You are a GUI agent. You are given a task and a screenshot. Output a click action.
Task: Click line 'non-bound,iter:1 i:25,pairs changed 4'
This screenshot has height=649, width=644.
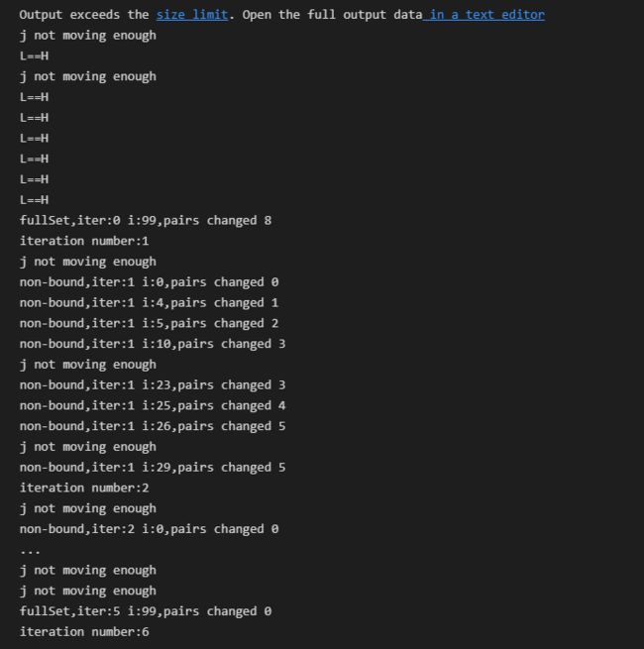153,405
